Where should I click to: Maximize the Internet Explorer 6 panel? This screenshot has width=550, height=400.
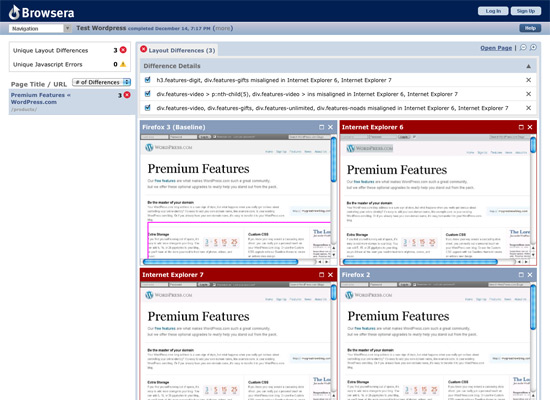tap(521, 127)
